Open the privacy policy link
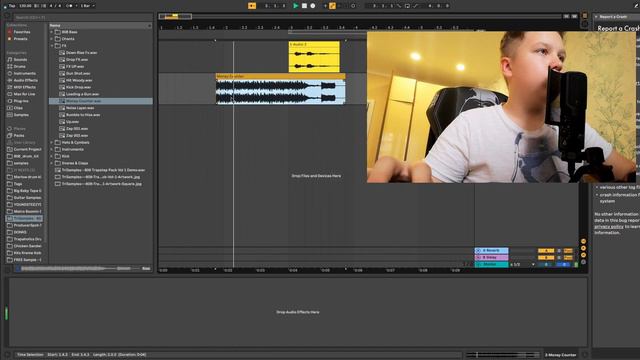Viewport: 640px width, 360px height. [609, 227]
